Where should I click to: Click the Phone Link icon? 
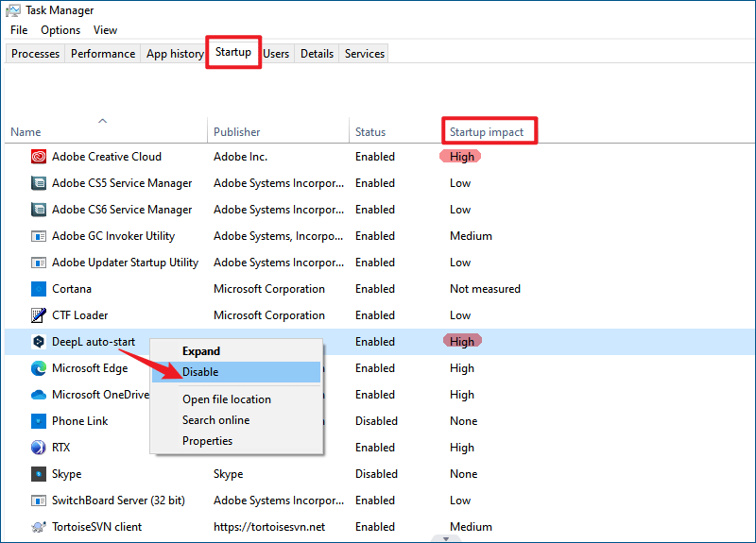coord(39,421)
